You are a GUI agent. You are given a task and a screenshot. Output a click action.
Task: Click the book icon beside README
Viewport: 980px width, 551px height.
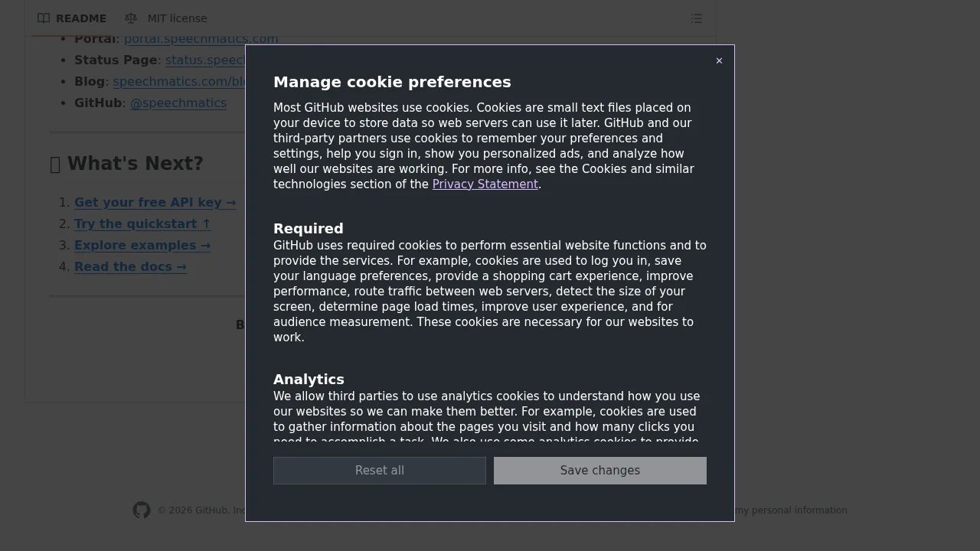pyautogui.click(x=44, y=18)
